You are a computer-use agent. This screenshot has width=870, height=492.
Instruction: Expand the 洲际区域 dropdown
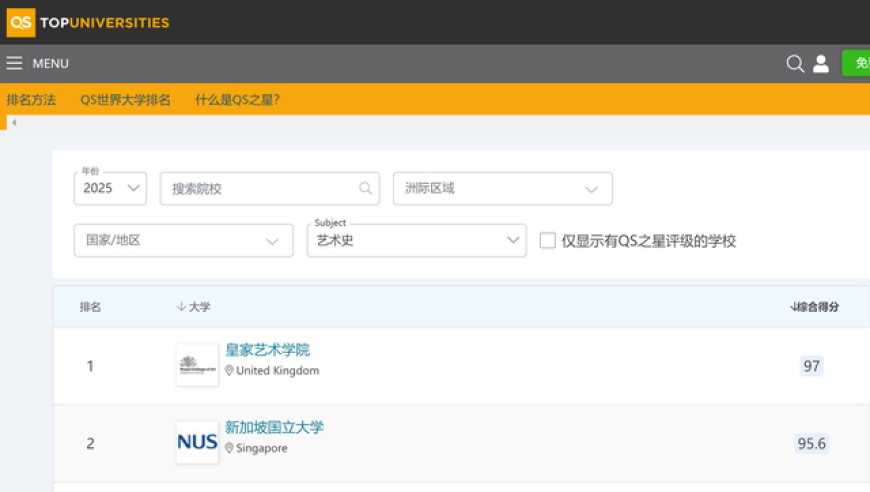point(503,189)
